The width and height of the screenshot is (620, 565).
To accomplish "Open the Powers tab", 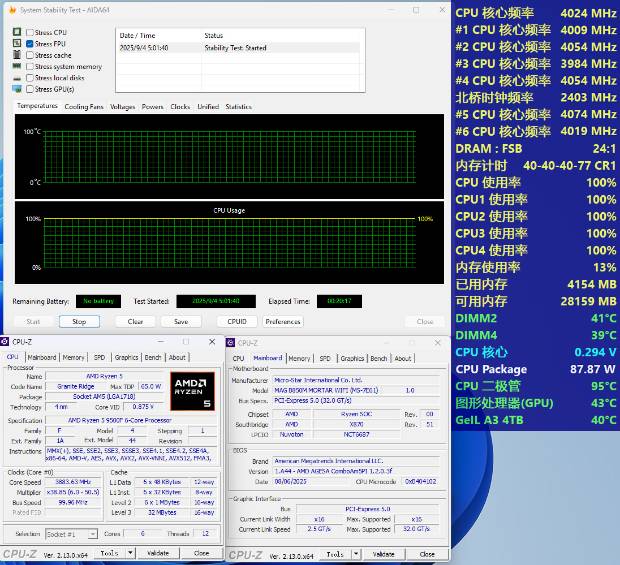I will pos(152,107).
